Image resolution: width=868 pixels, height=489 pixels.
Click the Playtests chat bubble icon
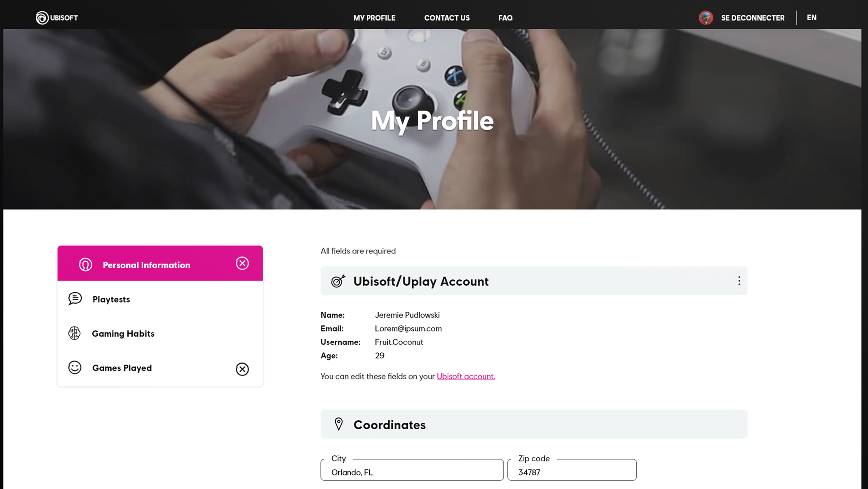[75, 299]
